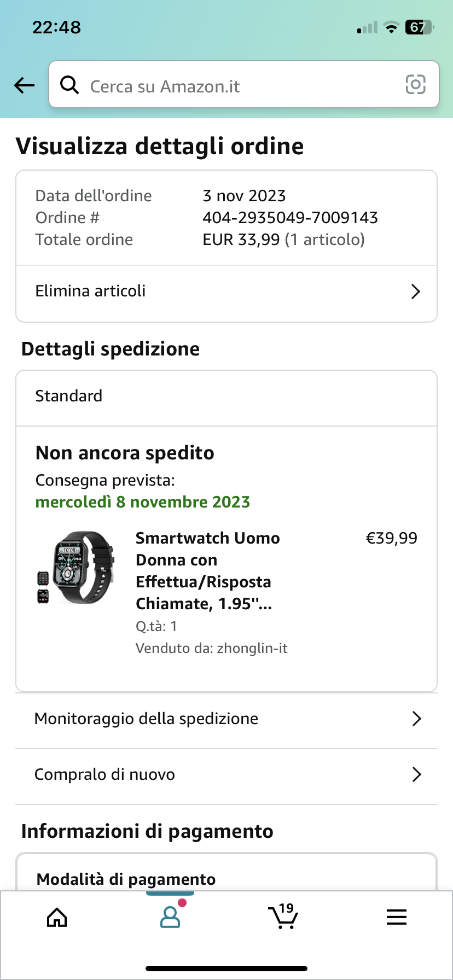Viewport: 453px width, 980px height.
Task: Tap the Wi-Fi status icon
Action: [x=391, y=27]
